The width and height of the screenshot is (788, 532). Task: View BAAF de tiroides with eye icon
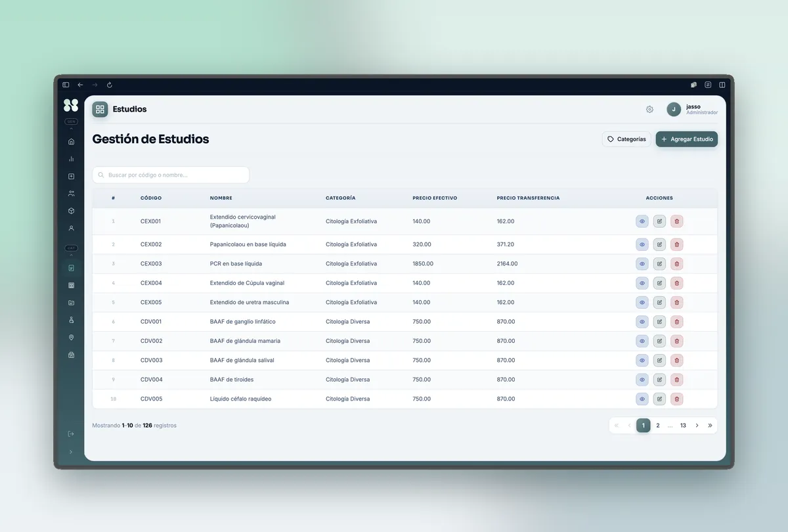642,380
